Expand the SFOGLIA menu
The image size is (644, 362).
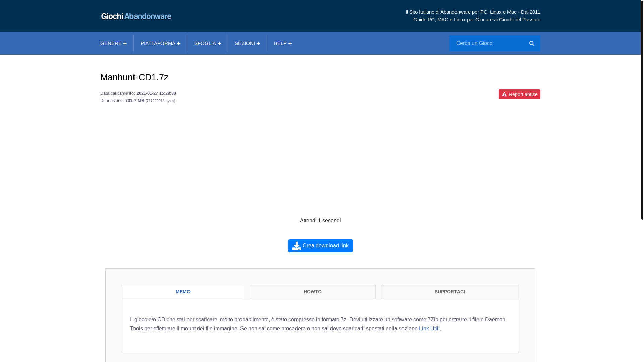click(x=207, y=43)
